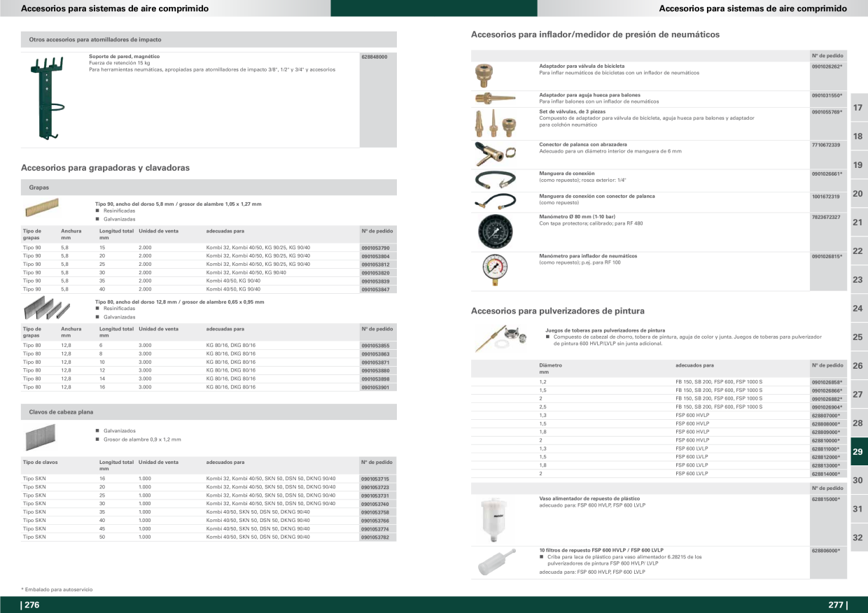This screenshot has width=868, height=613.
Task: Go to chapter tab 19
Action: (857, 165)
